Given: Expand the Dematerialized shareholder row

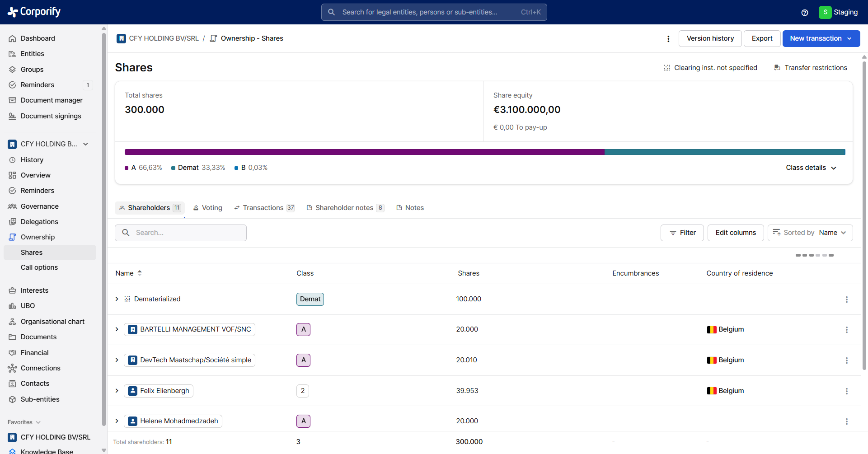Looking at the screenshot, I should (x=117, y=299).
